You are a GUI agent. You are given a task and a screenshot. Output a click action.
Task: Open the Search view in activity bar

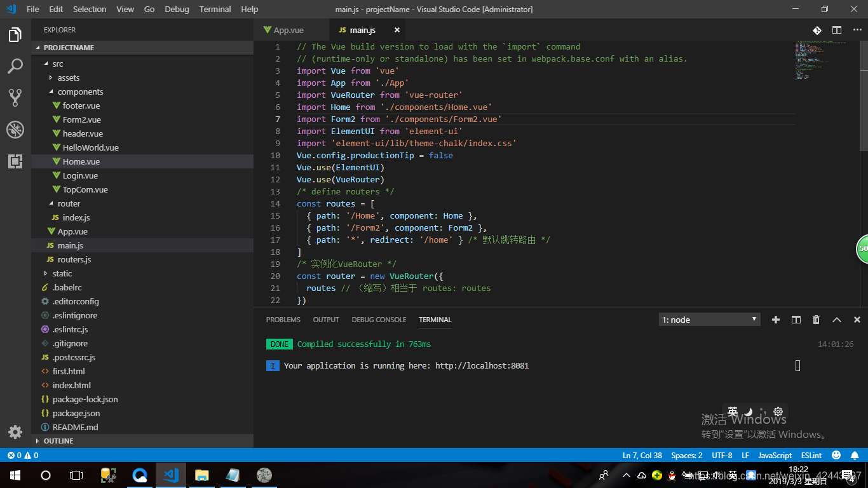(15, 66)
